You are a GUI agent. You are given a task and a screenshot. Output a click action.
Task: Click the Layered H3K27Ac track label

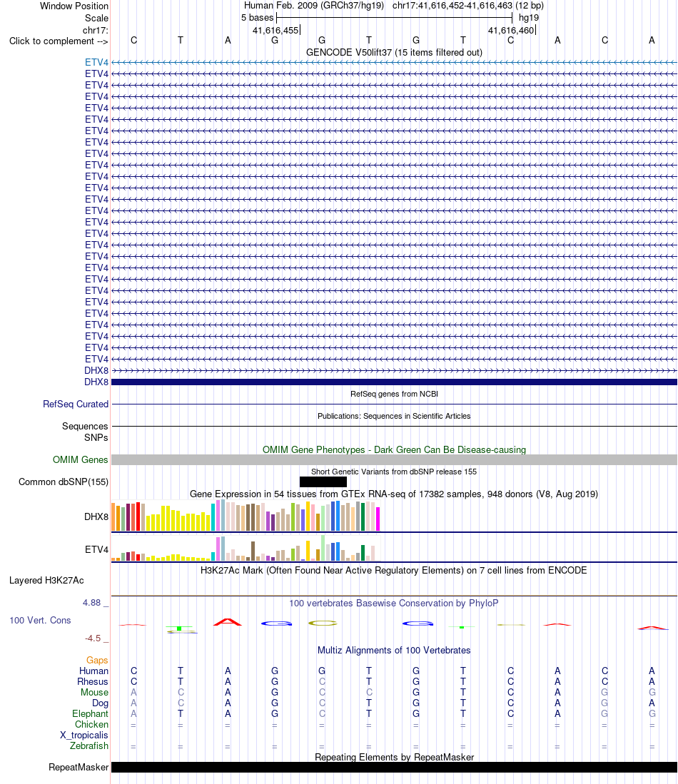pos(46,581)
